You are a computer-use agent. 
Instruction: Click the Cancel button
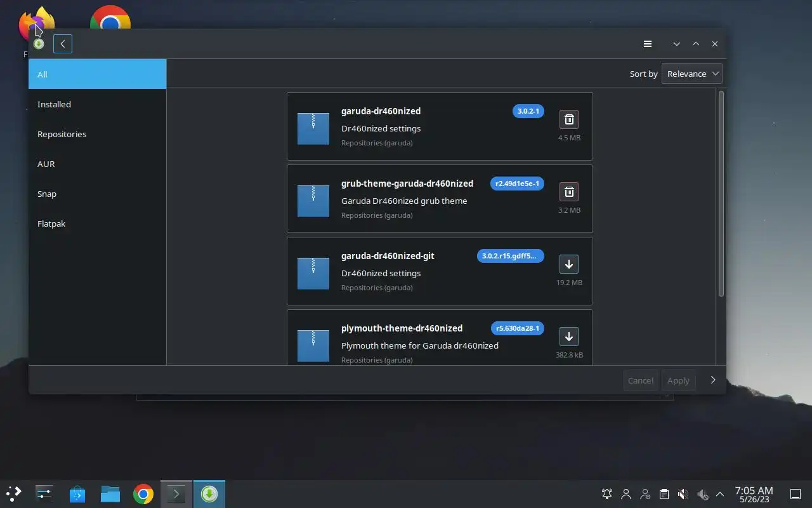click(641, 380)
